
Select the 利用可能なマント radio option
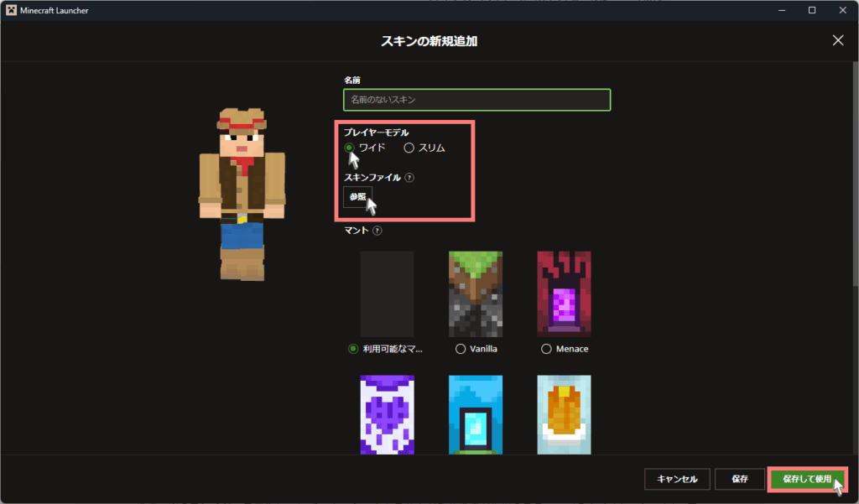(x=352, y=349)
